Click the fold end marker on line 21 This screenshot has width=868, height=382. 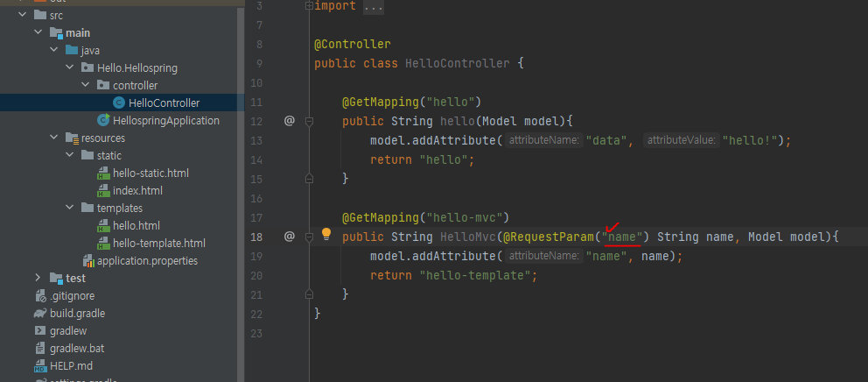click(x=309, y=294)
